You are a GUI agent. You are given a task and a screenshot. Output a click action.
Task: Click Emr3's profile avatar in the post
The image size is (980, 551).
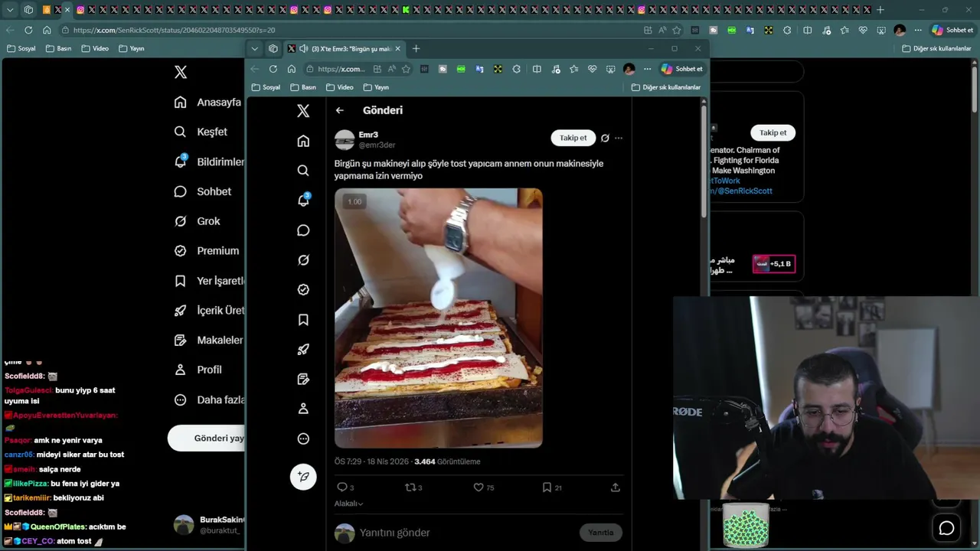click(x=345, y=140)
